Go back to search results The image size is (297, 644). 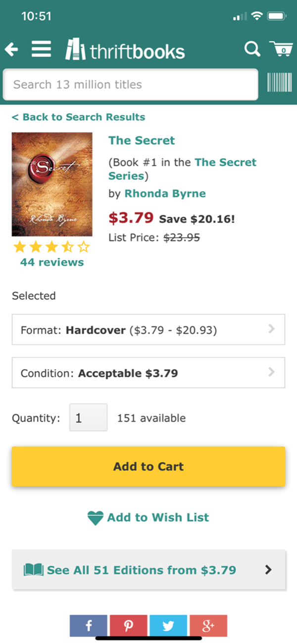click(78, 117)
